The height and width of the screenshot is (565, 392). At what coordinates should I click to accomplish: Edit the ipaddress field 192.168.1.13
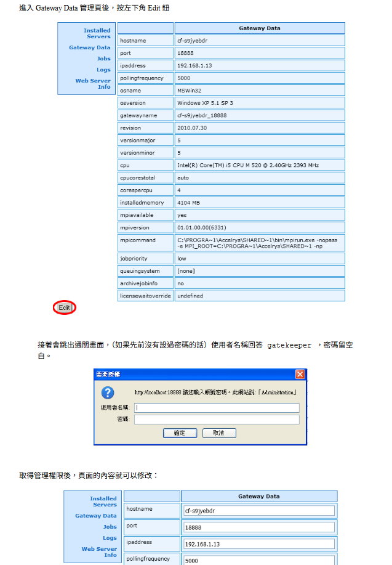click(x=259, y=544)
